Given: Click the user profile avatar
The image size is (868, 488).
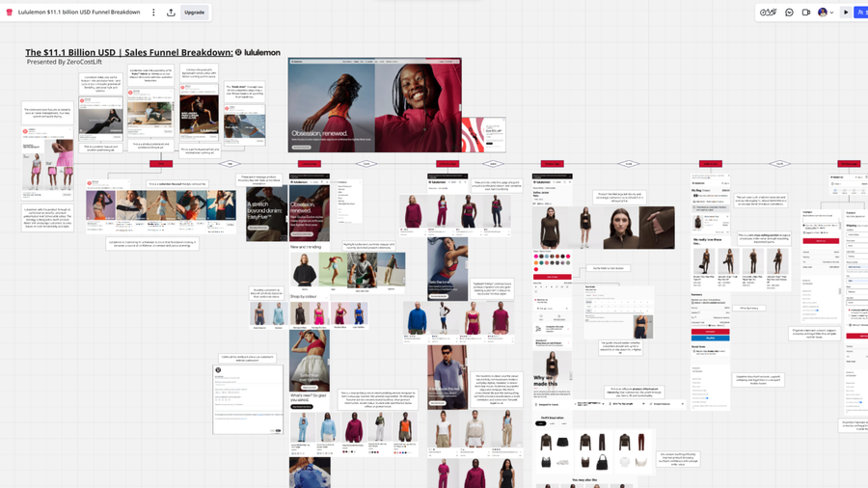Looking at the screenshot, I should pos(823,13).
